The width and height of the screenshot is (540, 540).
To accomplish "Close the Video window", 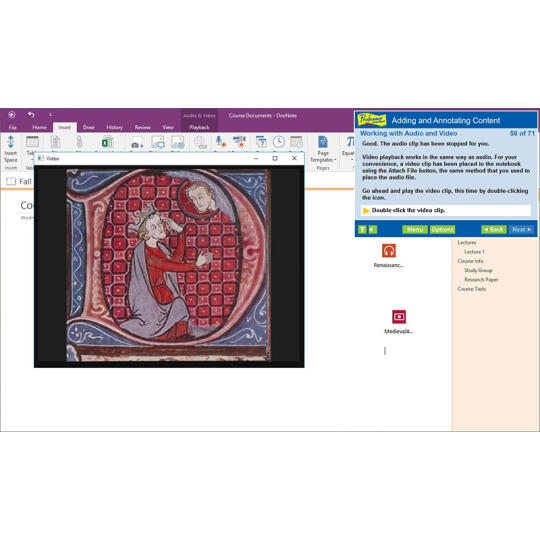I will 294,158.
